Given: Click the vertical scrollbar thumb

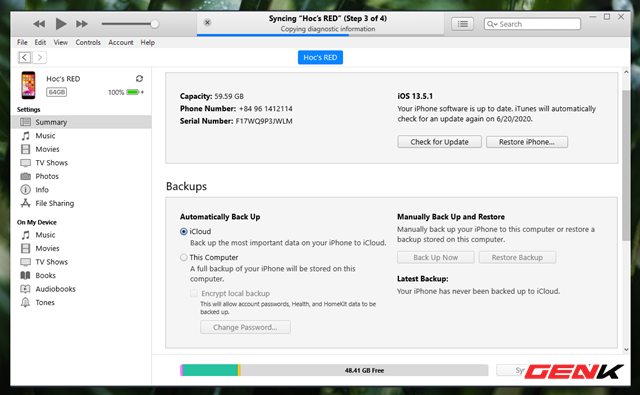Looking at the screenshot, I should click(626, 165).
